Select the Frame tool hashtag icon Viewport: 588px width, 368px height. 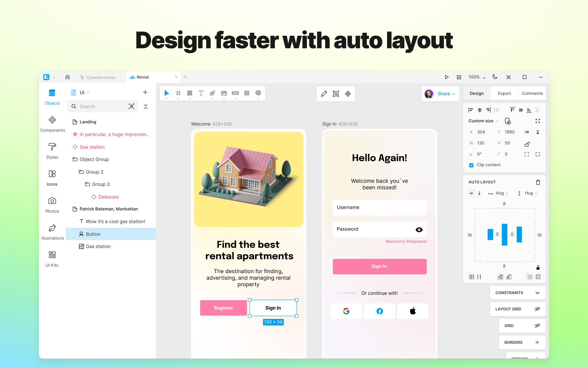click(x=178, y=93)
